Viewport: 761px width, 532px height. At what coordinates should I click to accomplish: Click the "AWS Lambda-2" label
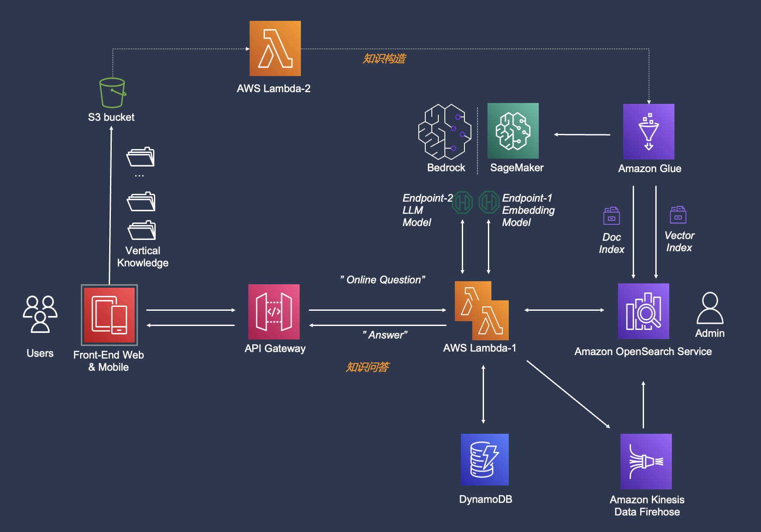(274, 89)
